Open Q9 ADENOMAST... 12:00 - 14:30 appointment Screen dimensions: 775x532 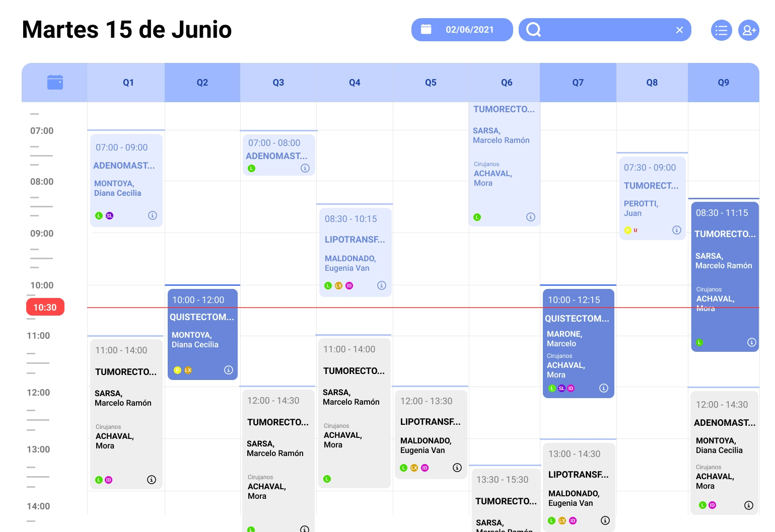725,453
